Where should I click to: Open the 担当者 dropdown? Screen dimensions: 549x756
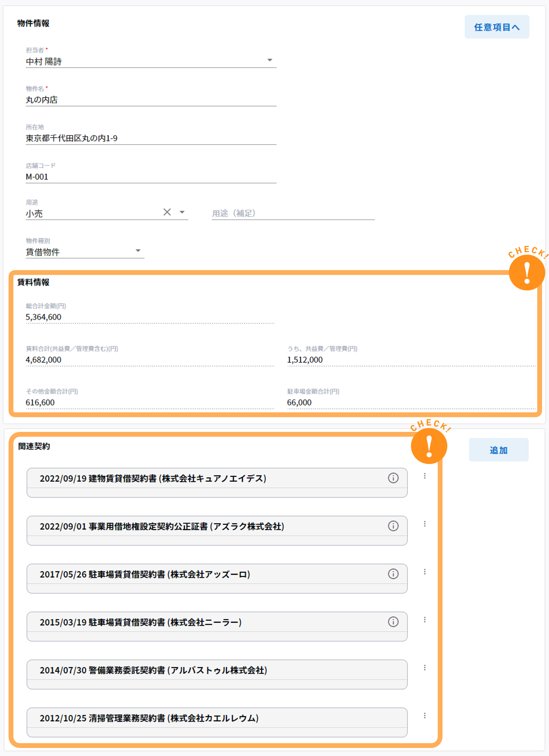(x=270, y=60)
